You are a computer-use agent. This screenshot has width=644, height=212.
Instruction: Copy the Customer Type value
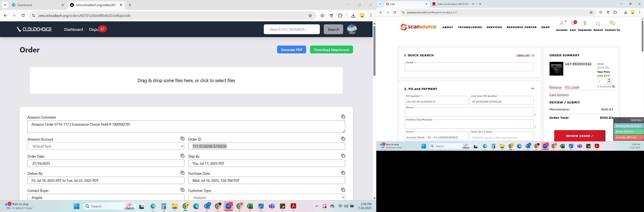click(343, 190)
